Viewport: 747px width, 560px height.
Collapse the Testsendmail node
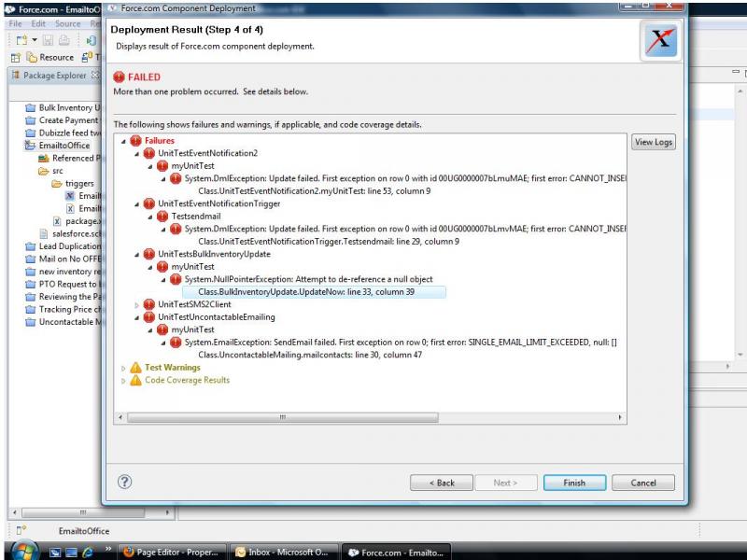(x=150, y=217)
